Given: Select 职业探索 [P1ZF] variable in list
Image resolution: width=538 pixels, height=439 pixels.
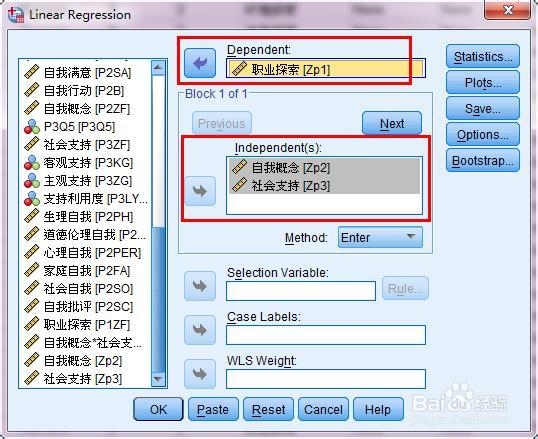Looking at the screenshot, I should tap(77, 325).
